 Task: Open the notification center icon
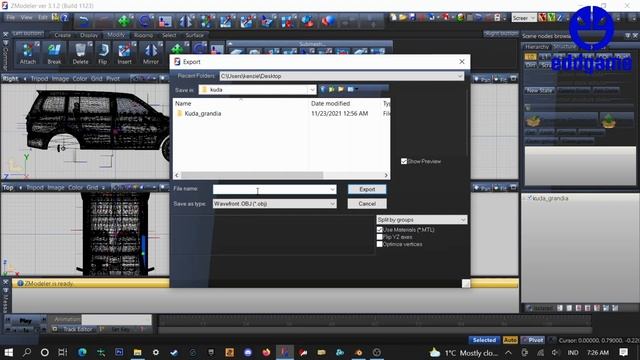pos(623,352)
